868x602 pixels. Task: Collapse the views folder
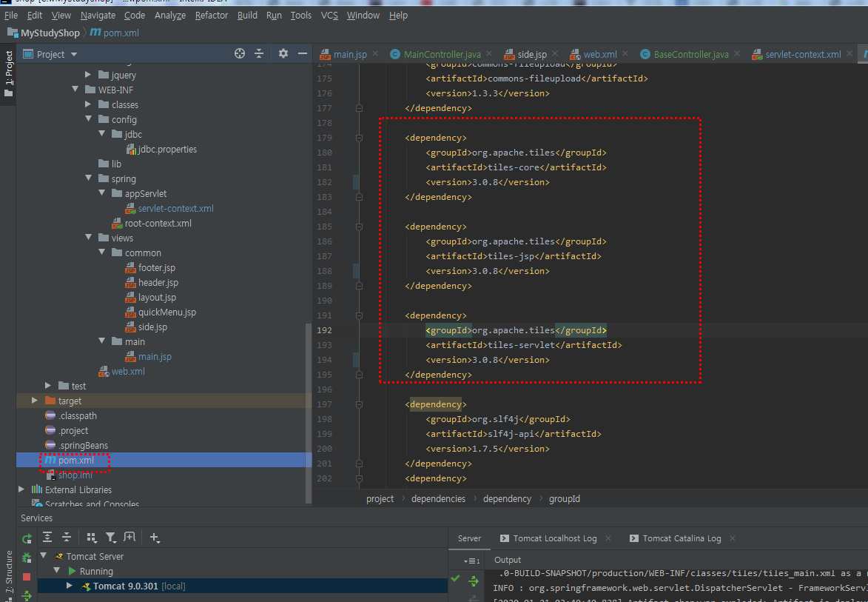coord(89,237)
